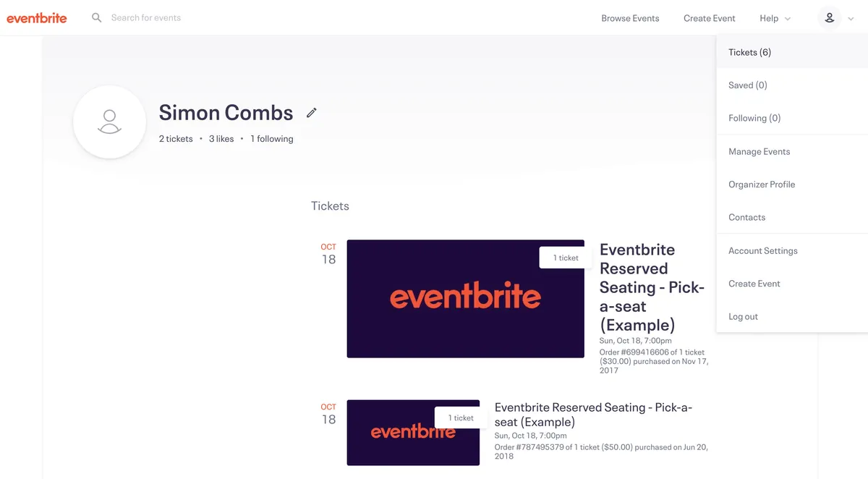Open the event title for order #787495379
The image size is (868, 479).
click(593, 415)
